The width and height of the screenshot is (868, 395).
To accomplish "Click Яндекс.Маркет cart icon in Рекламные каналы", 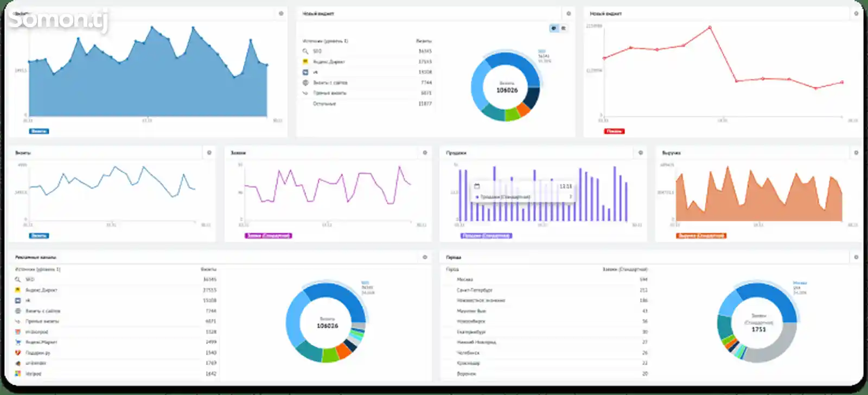I will click(x=18, y=342).
